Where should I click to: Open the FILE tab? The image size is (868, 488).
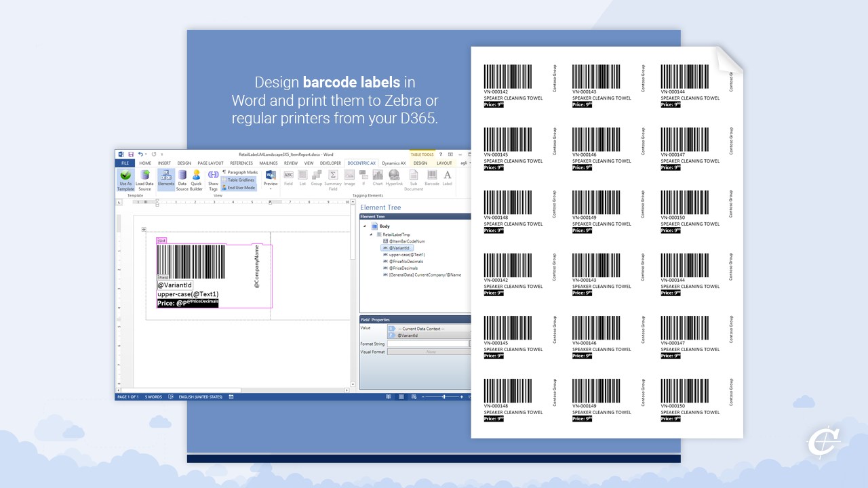[125, 163]
